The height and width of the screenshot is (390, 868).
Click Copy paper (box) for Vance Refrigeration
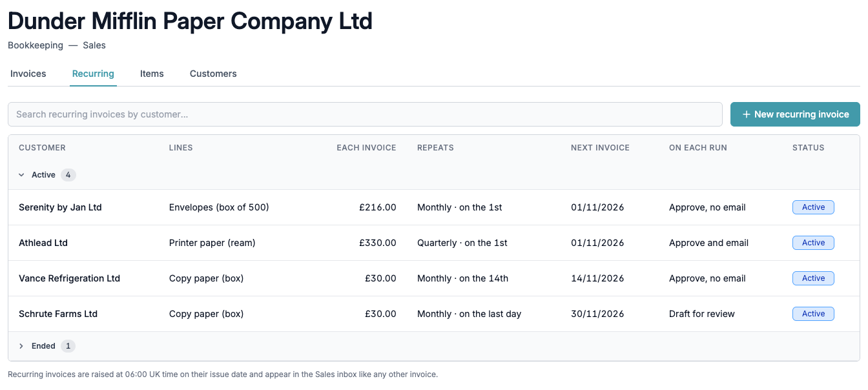click(206, 278)
